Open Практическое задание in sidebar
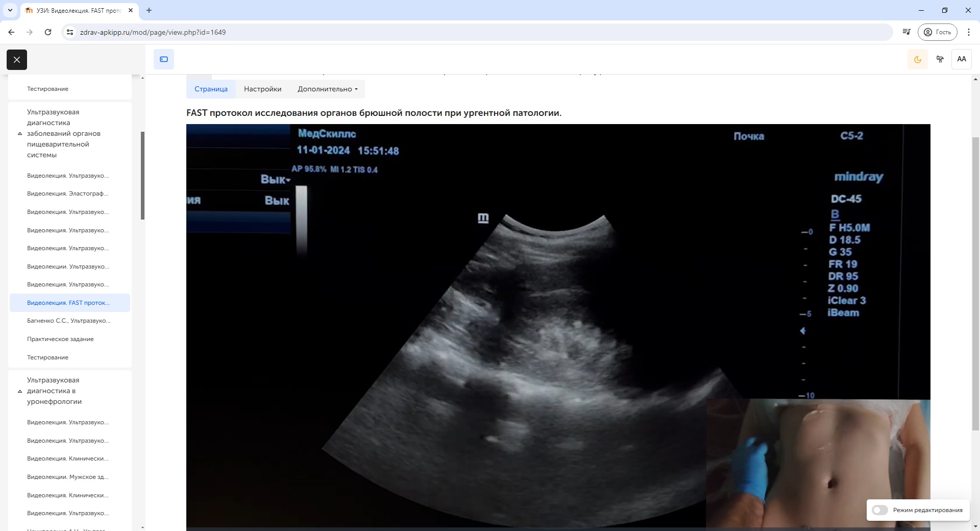Image resolution: width=980 pixels, height=531 pixels. click(x=60, y=339)
